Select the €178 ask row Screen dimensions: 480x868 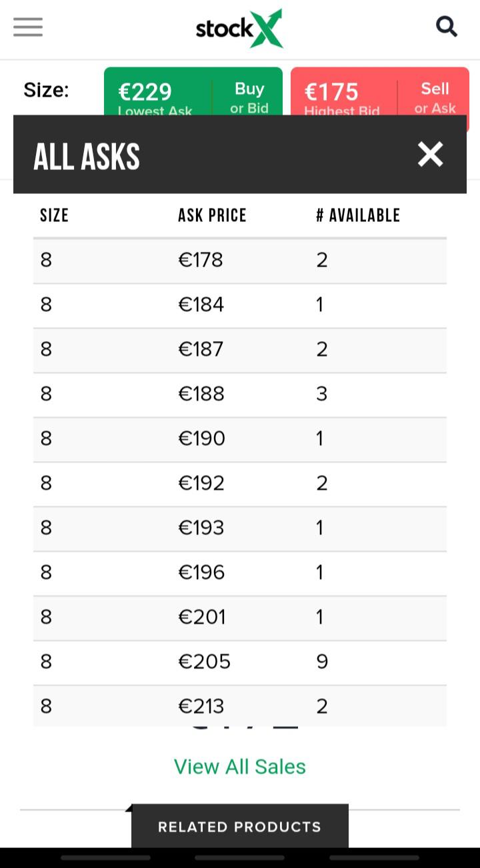coord(239,260)
